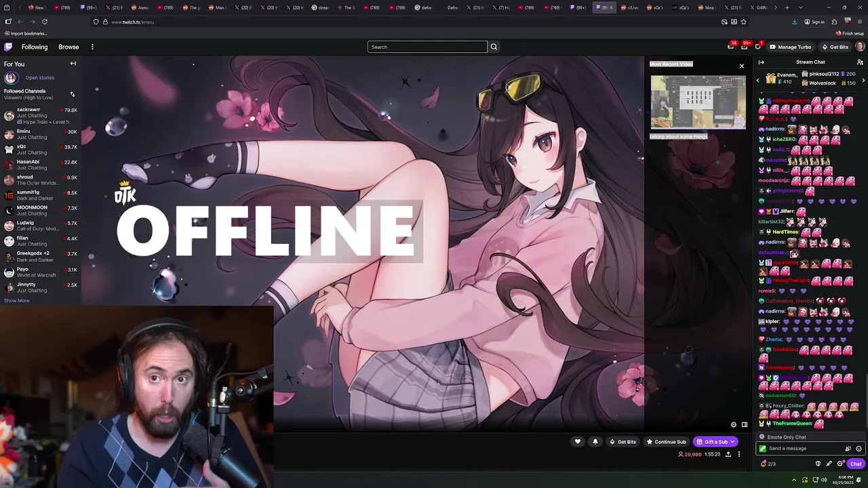Click Import bookmarks link
Screen dimensions: 868x488
click(26, 33)
